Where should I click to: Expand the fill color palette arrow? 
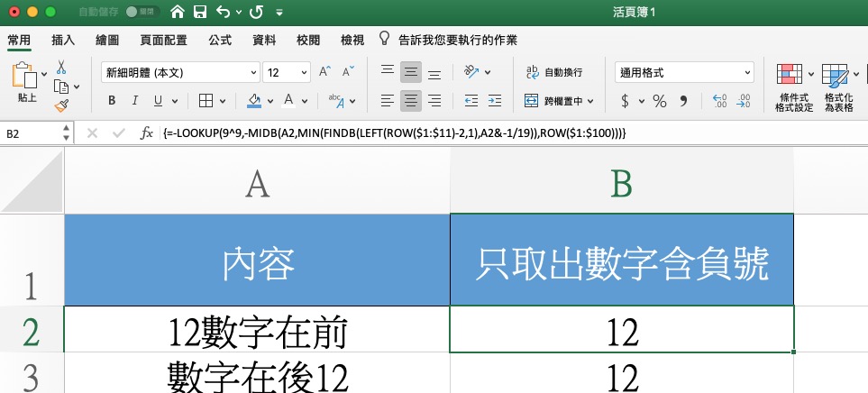[270, 101]
